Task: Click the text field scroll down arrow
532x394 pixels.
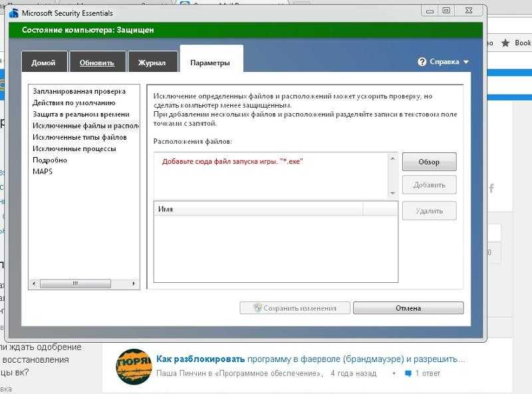Action: pyautogui.click(x=392, y=193)
